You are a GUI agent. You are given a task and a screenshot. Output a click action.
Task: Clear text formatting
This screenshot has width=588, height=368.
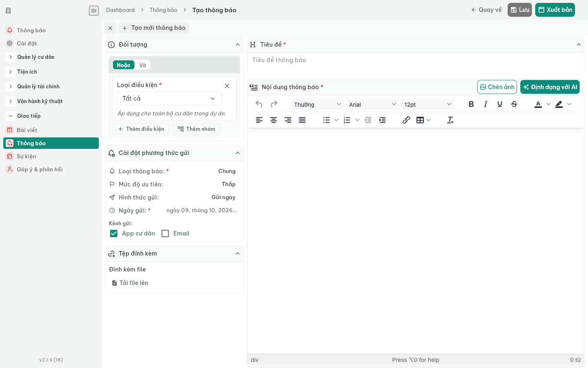pos(450,120)
